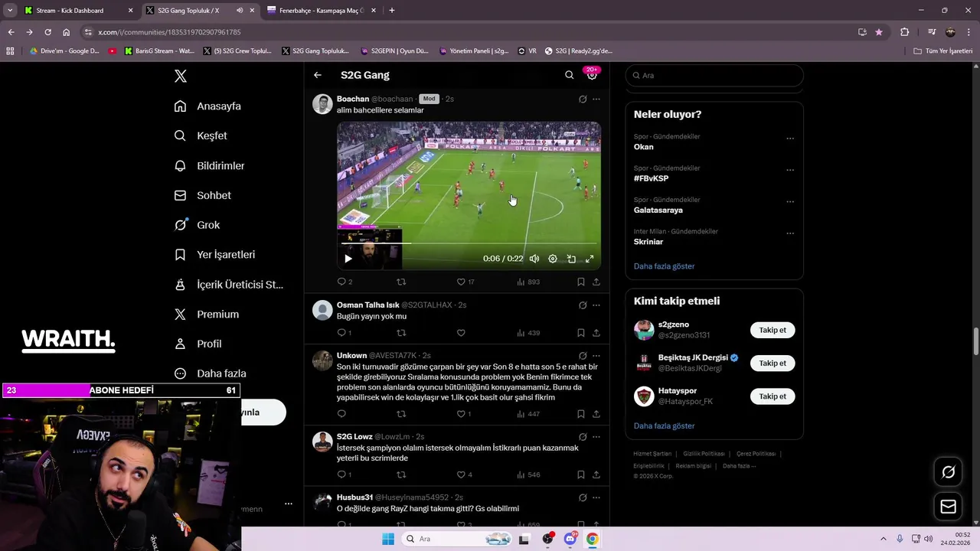Open Keşfet explore page
The height and width of the screenshot is (551, 980).
201,135
